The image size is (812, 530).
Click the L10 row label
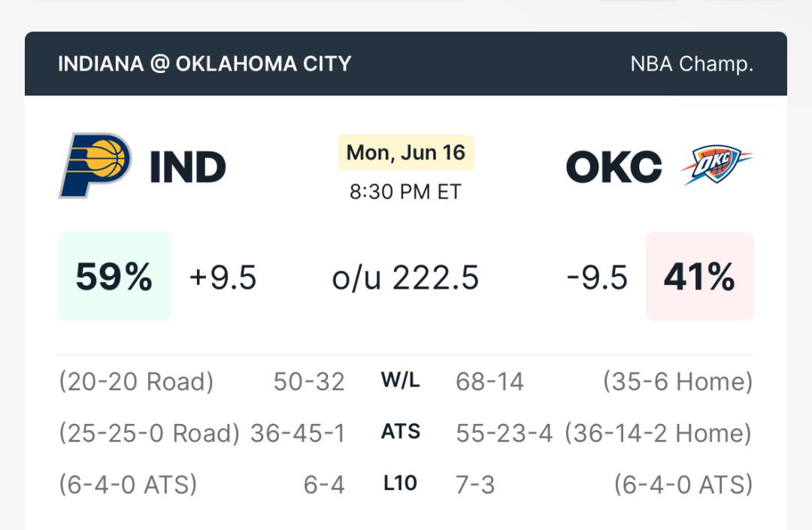[x=400, y=483]
